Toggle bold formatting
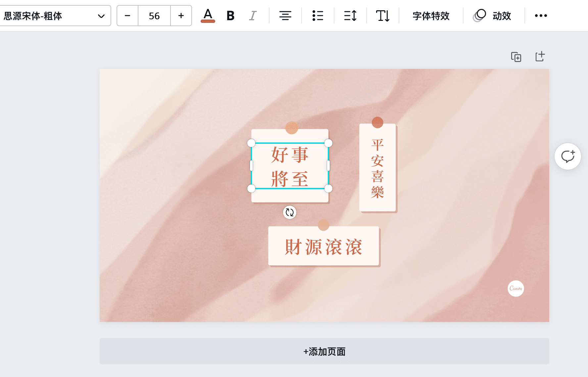588x377 pixels. [x=230, y=16]
